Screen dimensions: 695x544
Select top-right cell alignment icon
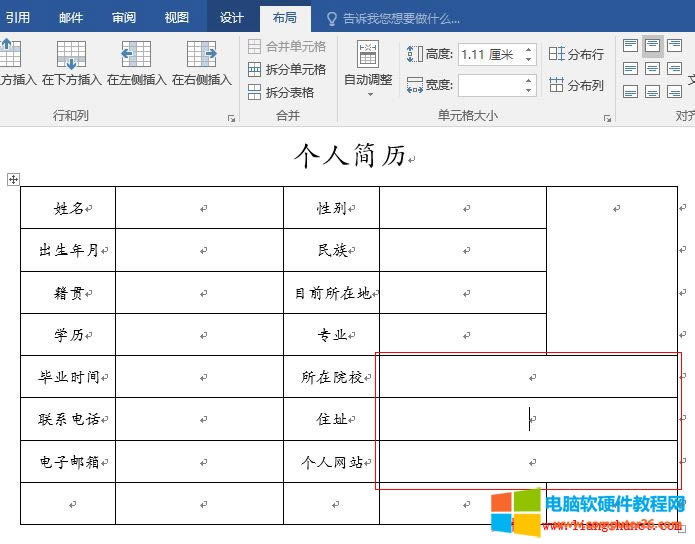pyautogui.click(x=674, y=45)
